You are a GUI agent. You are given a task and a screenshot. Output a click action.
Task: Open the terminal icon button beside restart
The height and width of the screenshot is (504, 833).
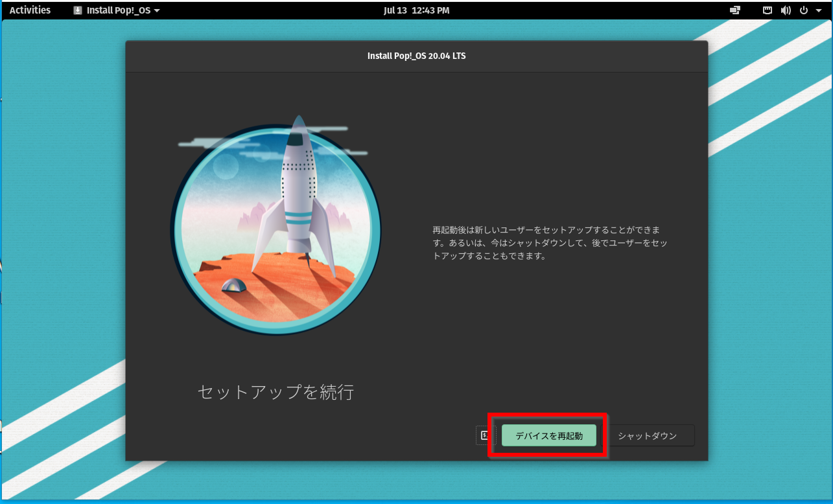click(486, 436)
